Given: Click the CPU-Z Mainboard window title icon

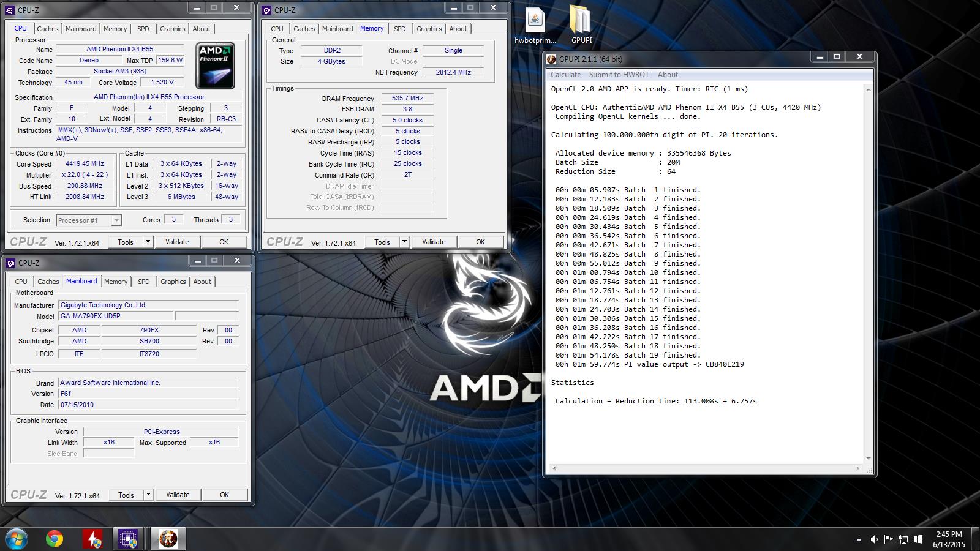Looking at the screenshot, I should click(10, 263).
